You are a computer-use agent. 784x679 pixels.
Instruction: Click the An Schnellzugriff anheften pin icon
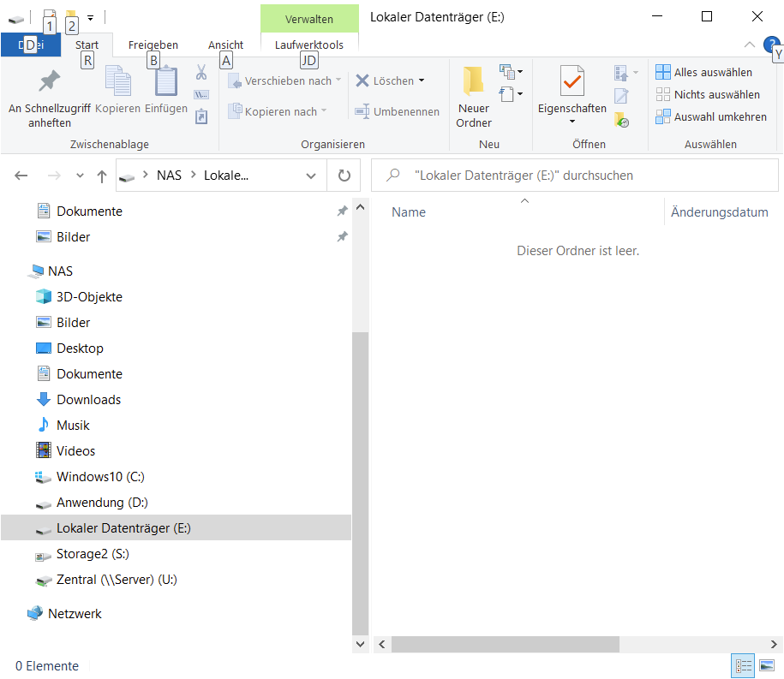[x=49, y=81]
